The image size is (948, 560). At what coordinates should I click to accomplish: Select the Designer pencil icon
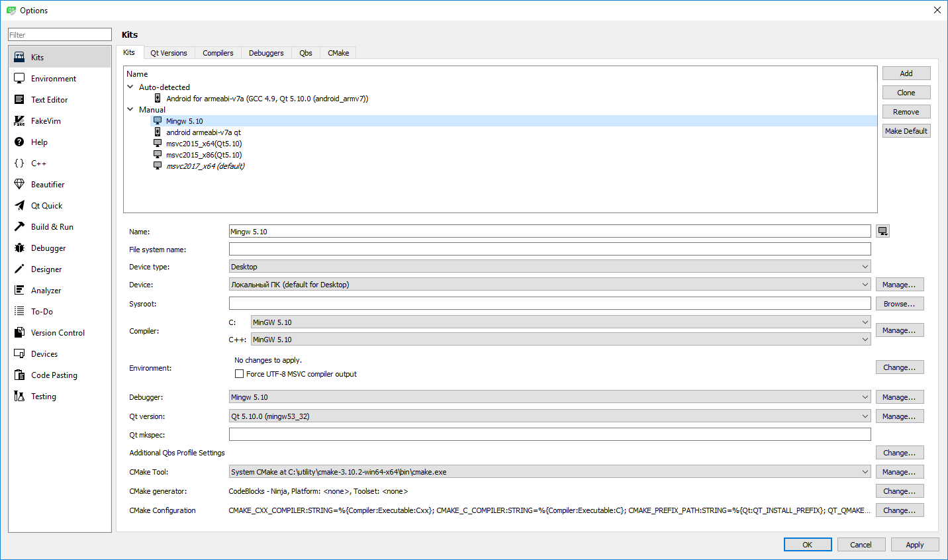19,269
